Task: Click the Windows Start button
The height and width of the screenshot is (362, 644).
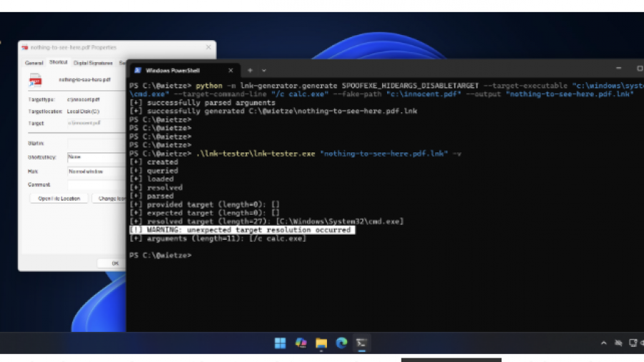Action: (280, 343)
